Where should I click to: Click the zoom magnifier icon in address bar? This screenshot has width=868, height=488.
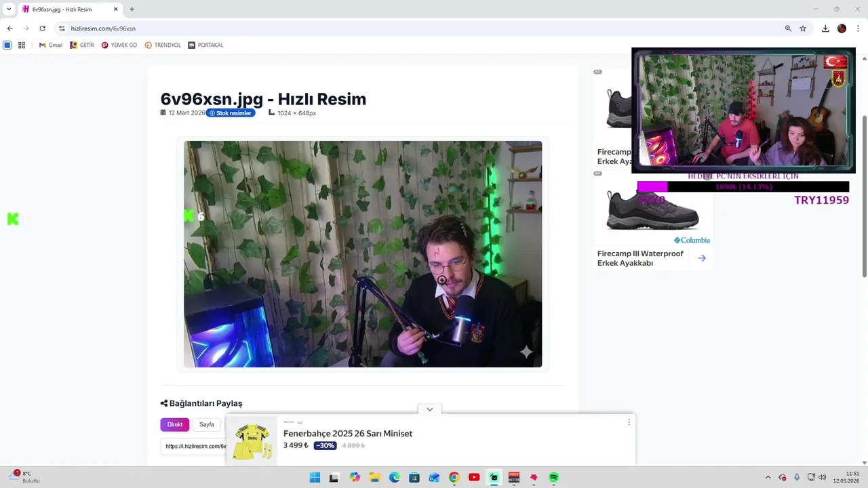(788, 28)
